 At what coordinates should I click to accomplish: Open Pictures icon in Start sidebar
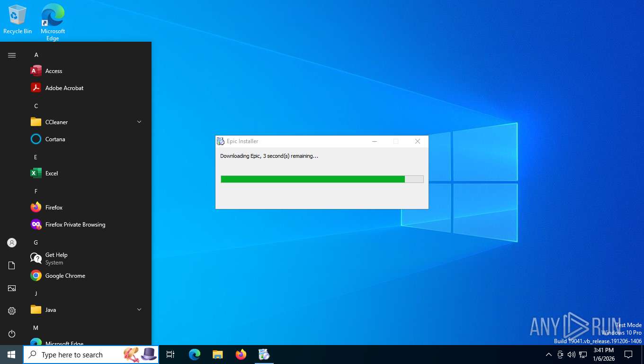[12, 288]
